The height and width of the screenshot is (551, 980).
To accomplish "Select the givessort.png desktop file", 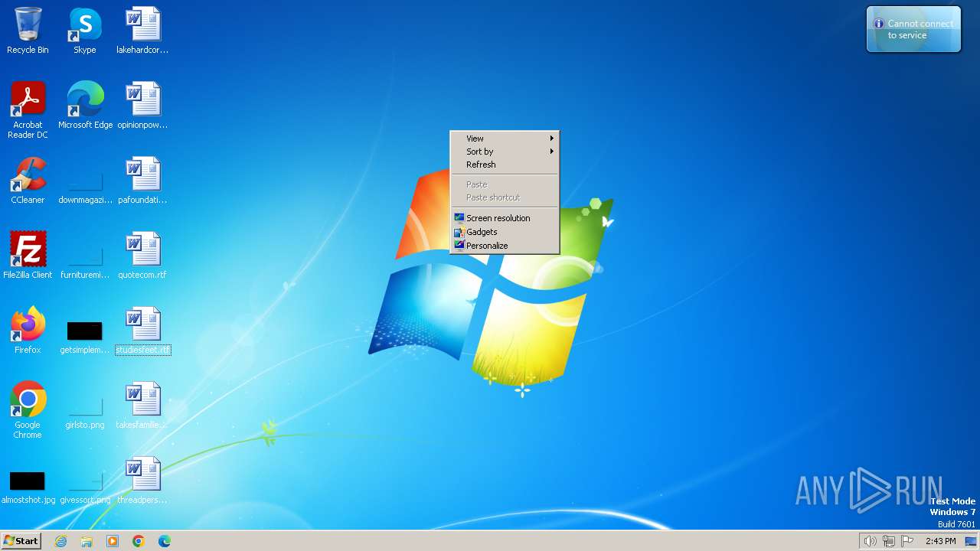I will pyautogui.click(x=85, y=485).
